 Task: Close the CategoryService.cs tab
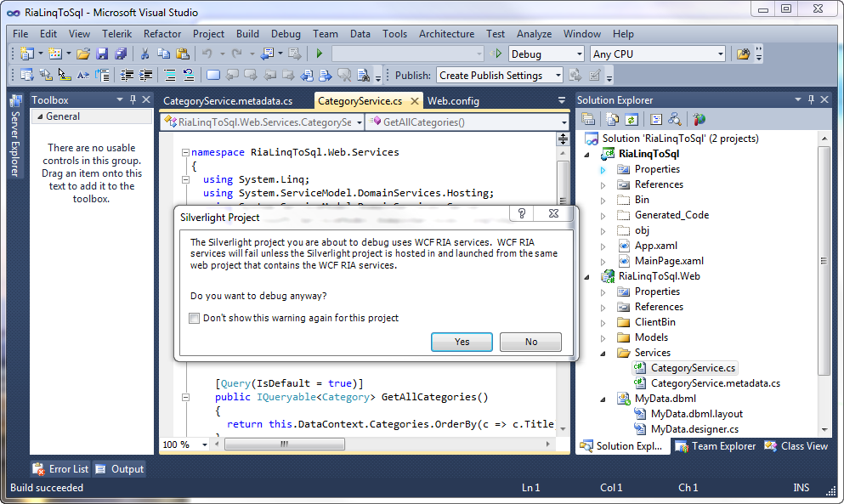coord(415,100)
